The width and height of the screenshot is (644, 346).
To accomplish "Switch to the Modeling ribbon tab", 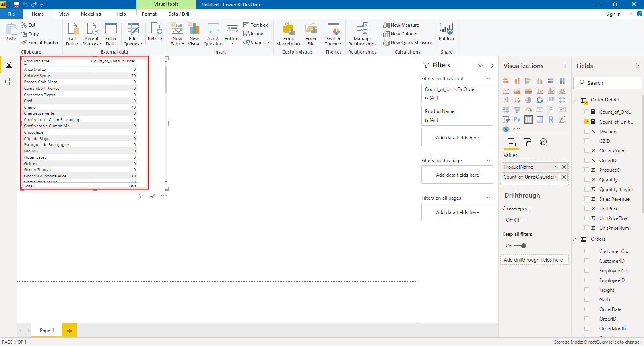I will [91, 14].
